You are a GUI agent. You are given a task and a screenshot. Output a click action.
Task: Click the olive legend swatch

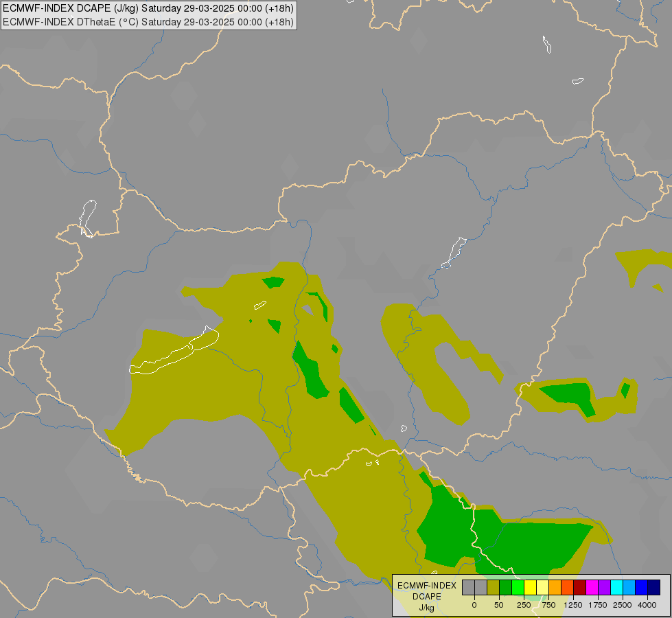pos(494,588)
